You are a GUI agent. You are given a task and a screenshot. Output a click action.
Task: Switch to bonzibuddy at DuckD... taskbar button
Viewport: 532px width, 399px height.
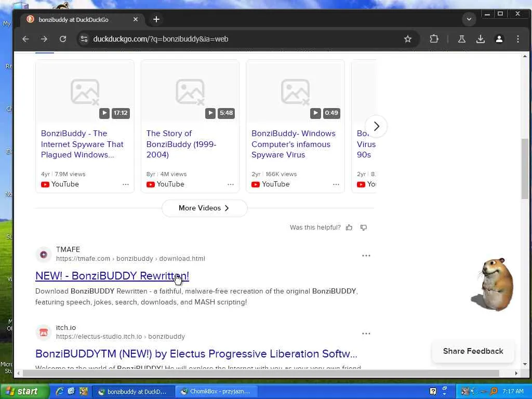coord(132,392)
